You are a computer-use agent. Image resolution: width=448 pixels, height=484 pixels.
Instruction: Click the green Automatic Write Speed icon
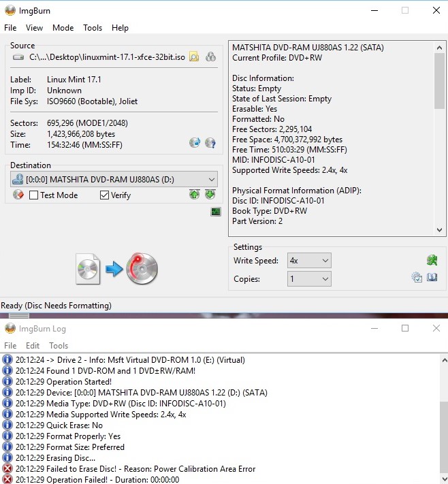(432, 260)
